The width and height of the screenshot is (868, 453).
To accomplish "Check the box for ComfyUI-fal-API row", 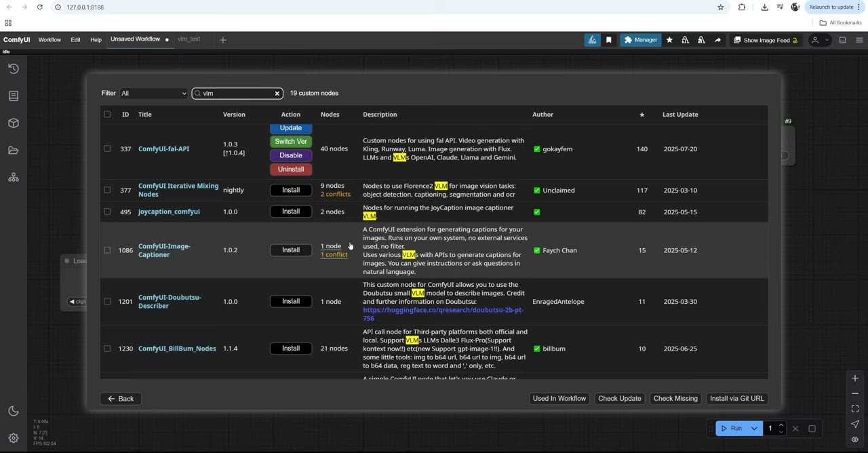I will pyautogui.click(x=107, y=149).
